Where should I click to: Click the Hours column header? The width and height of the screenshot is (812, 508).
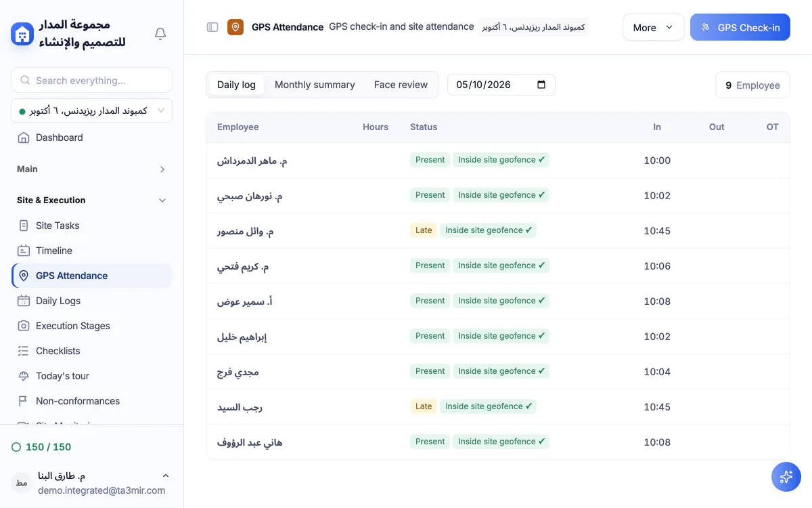pyautogui.click(x=376, y=127)
